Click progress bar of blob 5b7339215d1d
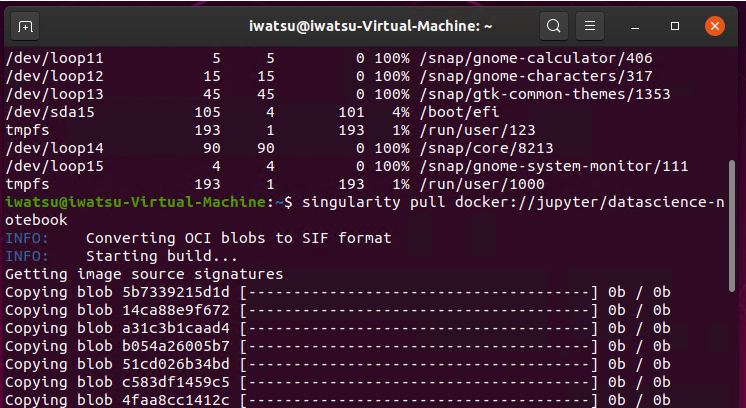 pyautogui.click(x=419, y=292)
